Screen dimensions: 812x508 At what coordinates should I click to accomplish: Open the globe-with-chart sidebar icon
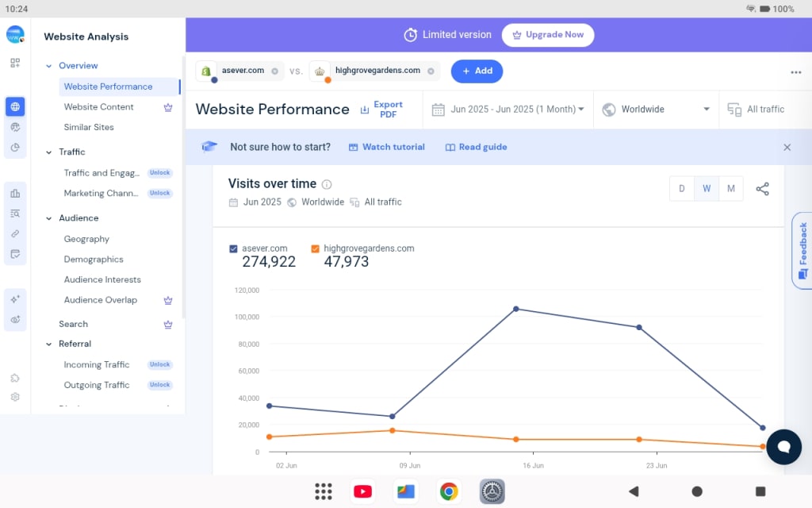coord(15,127)
